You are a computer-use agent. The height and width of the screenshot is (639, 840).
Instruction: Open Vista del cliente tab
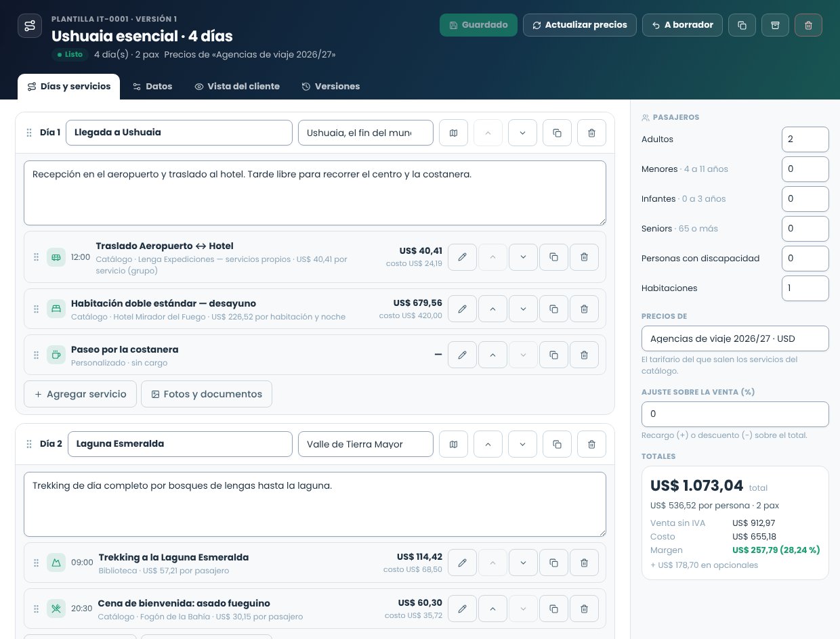(x=237, y=87)
